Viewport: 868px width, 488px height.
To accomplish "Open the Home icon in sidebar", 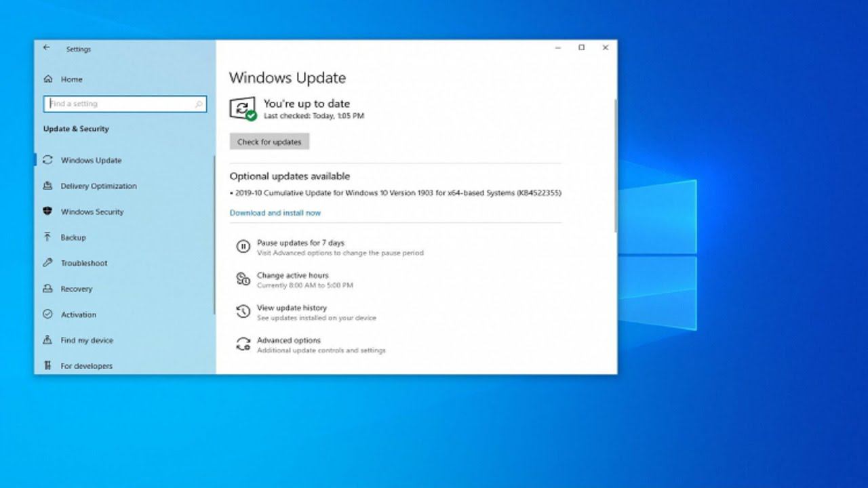I will click(47, 79).
